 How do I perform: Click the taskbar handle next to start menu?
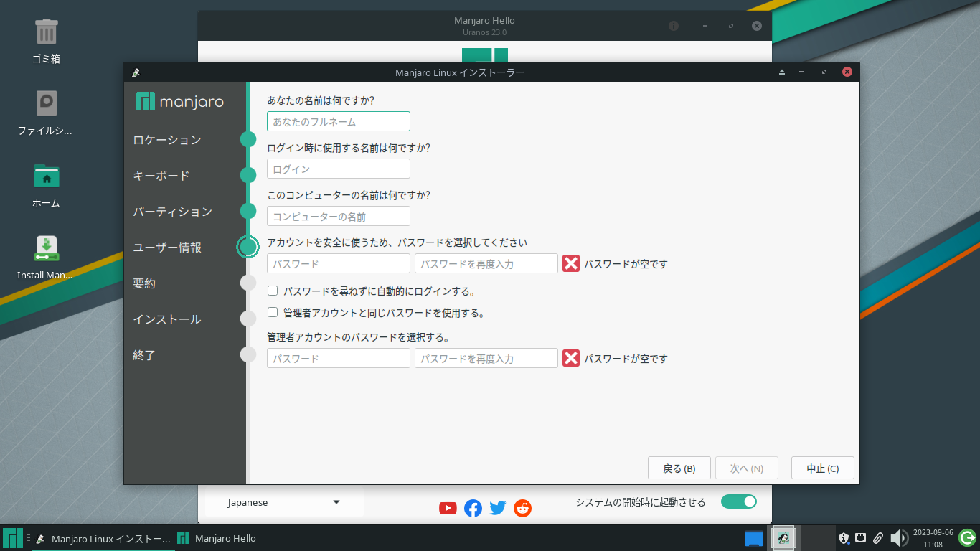pyautogui.click(x=28, y=538)
